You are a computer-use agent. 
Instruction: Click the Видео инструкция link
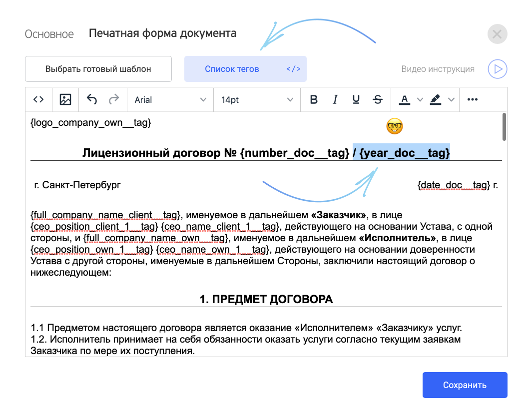click(x=438, y=69)
